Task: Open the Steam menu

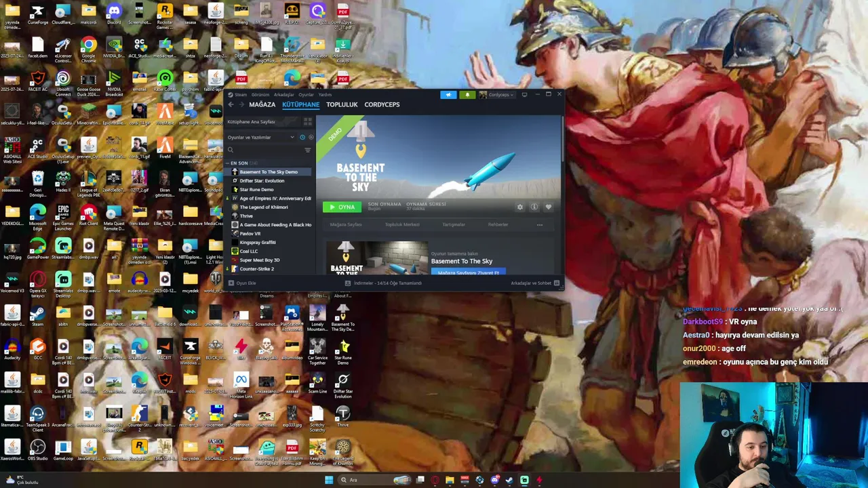Action: pos(240,95)
